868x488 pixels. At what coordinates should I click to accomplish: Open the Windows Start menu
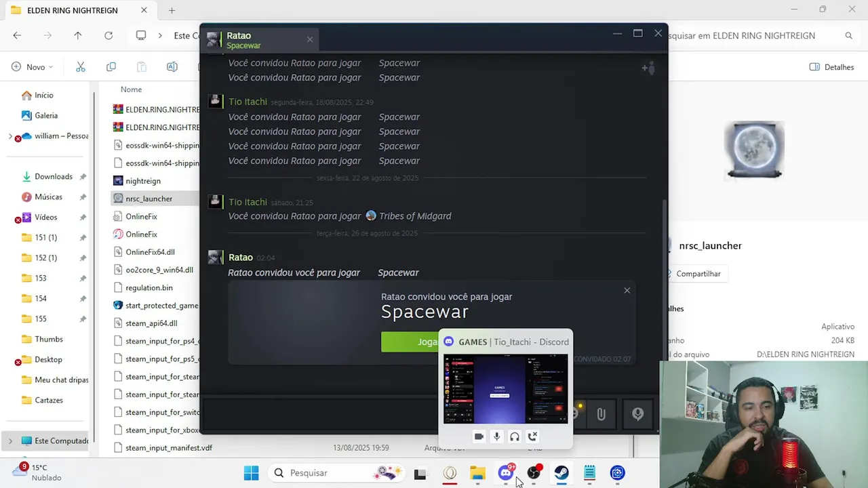point(251,473)
